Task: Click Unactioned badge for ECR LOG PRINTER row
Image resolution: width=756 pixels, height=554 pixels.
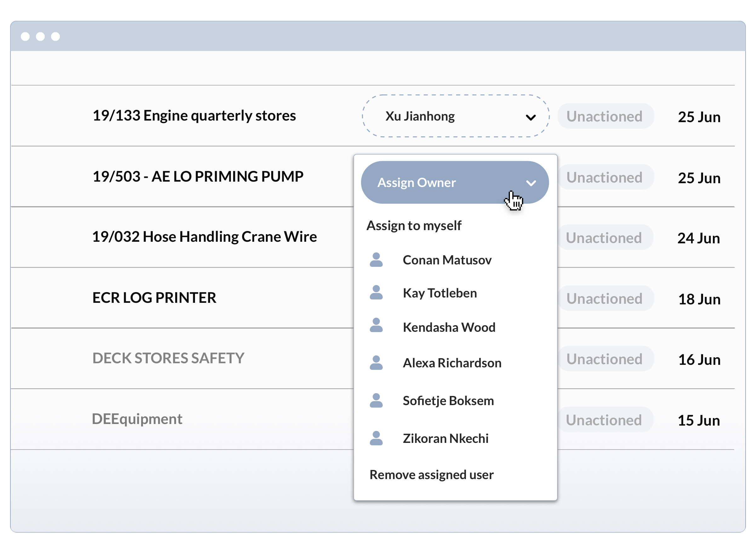Action: pyautogui.click(x=605, y=298)
